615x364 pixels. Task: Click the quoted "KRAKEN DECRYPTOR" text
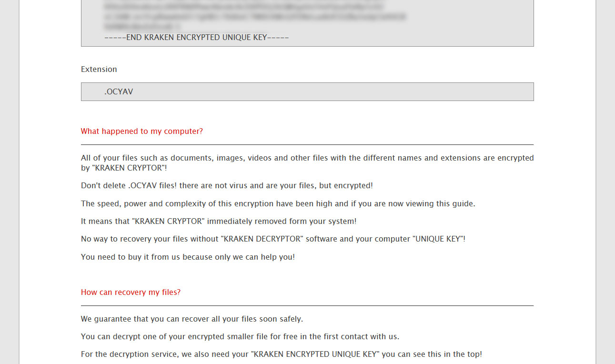point(262,239)
